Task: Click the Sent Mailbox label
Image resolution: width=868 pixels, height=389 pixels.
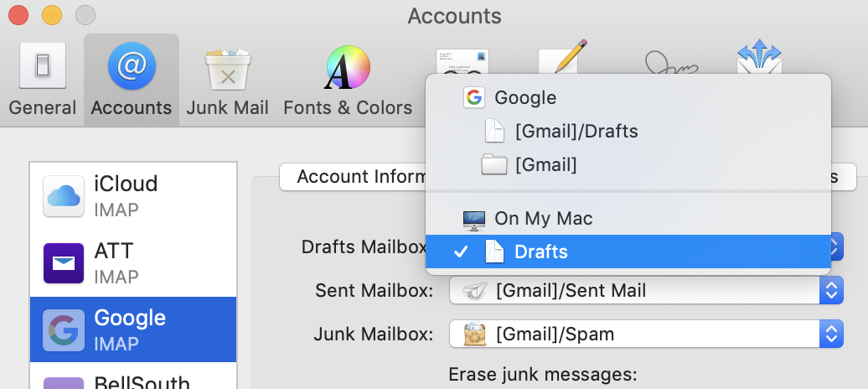Action: (375, 290)
